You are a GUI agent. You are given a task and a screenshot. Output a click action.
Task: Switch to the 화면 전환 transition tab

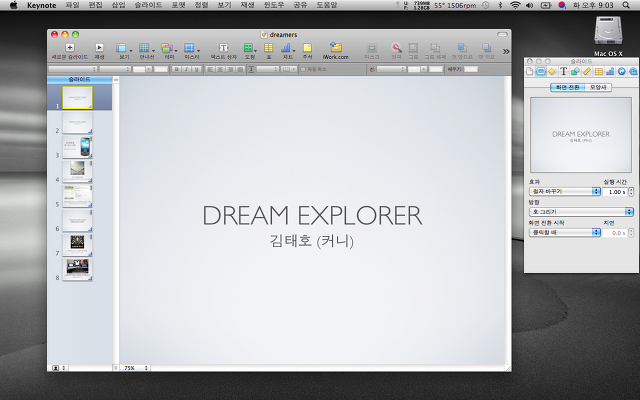coord(567,87)
